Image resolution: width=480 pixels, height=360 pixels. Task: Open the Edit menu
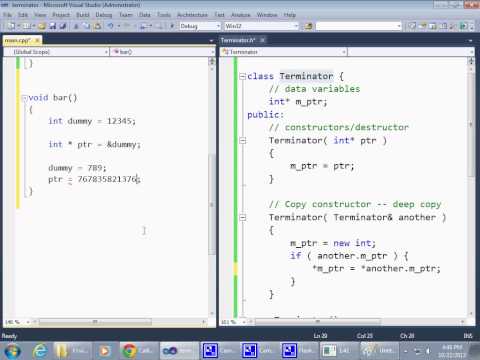pos(23,15)
